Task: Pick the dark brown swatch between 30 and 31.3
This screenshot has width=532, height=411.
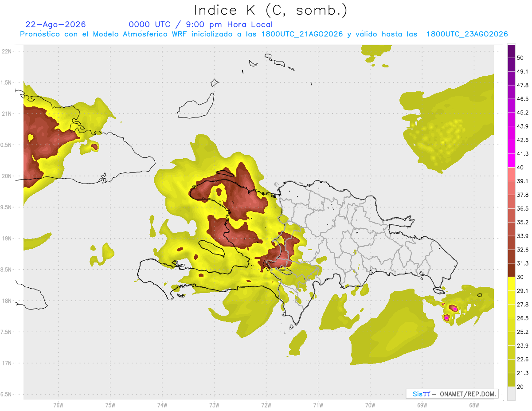Action: tap(511, 270)
